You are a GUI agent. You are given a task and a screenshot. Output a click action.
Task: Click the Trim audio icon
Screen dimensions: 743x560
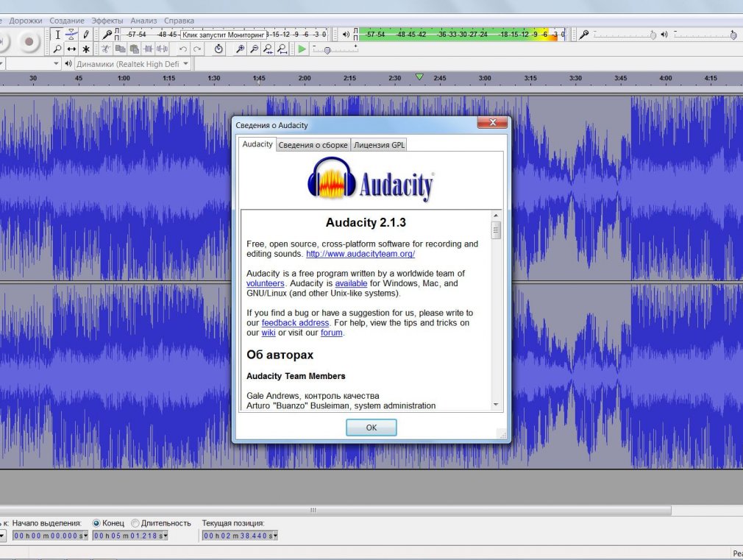149,49
